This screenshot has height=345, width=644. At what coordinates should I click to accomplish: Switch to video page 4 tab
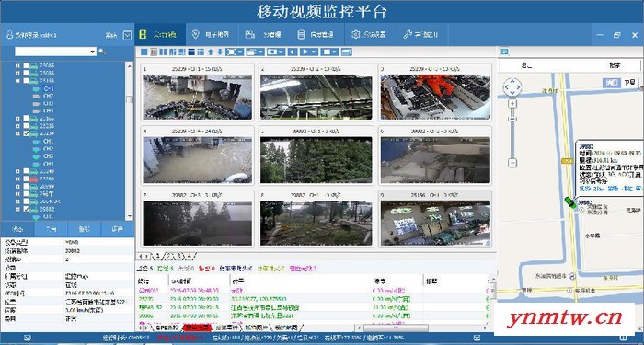(190, 256)
